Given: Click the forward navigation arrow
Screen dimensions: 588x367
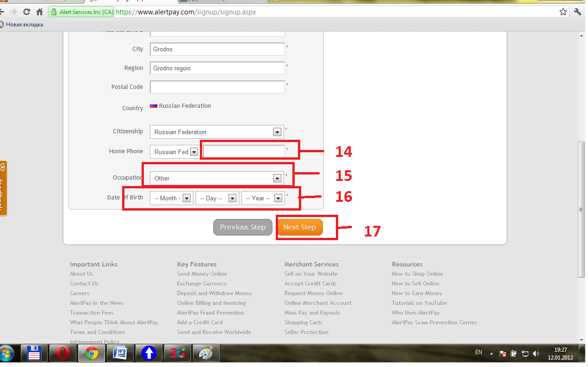Looking at the screenshot, I should (x=13, y=12).
